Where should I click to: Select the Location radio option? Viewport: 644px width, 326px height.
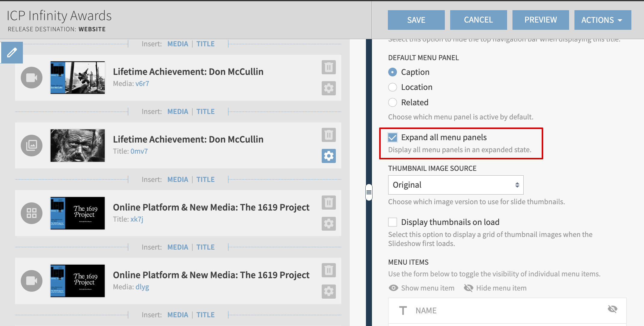coord(393,87)
